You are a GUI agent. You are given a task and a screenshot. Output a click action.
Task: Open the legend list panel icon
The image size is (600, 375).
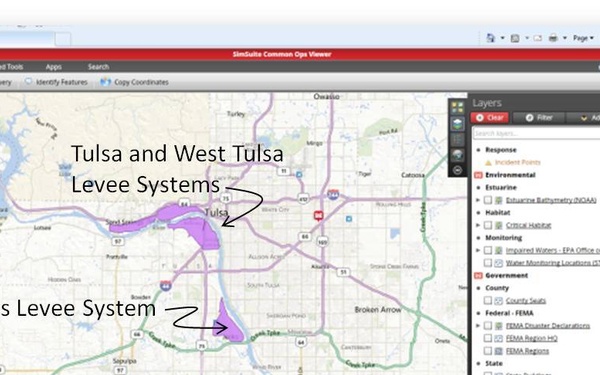457,140
